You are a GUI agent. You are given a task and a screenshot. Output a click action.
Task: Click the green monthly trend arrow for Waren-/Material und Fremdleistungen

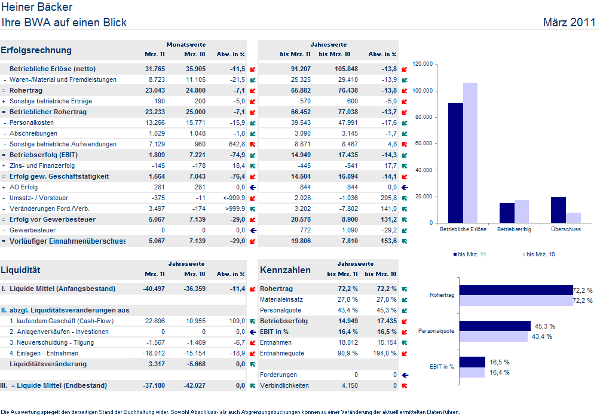point(253,80)
